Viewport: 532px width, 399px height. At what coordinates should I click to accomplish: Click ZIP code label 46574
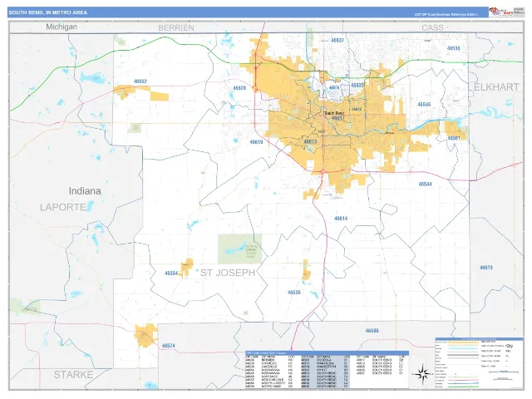(x=168, y=346)
